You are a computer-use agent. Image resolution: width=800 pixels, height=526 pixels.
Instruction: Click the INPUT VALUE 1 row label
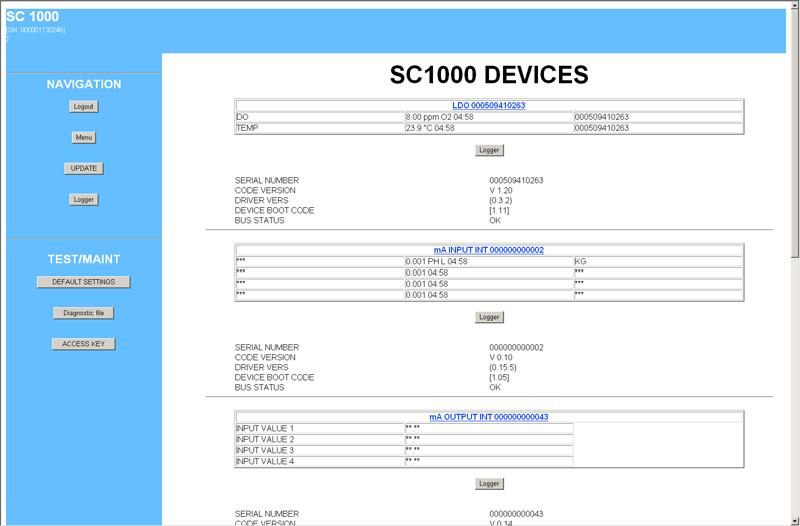tap(265, 428)
